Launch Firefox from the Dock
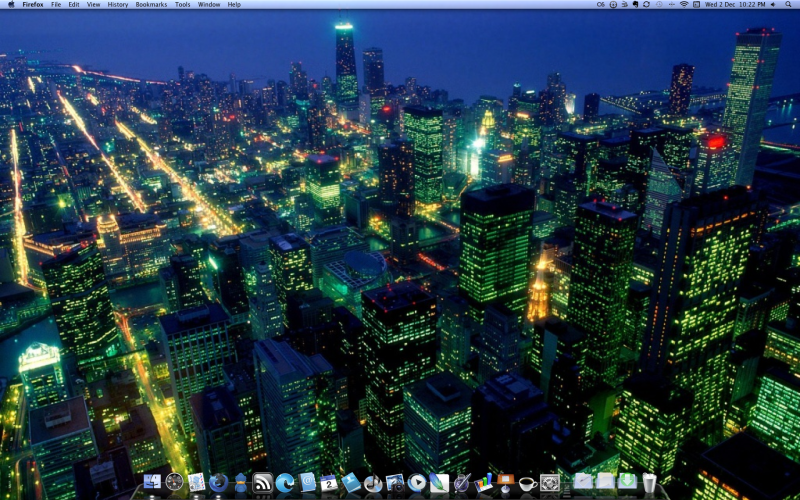Viewport: 800px width, 500px height. (218, 482)
